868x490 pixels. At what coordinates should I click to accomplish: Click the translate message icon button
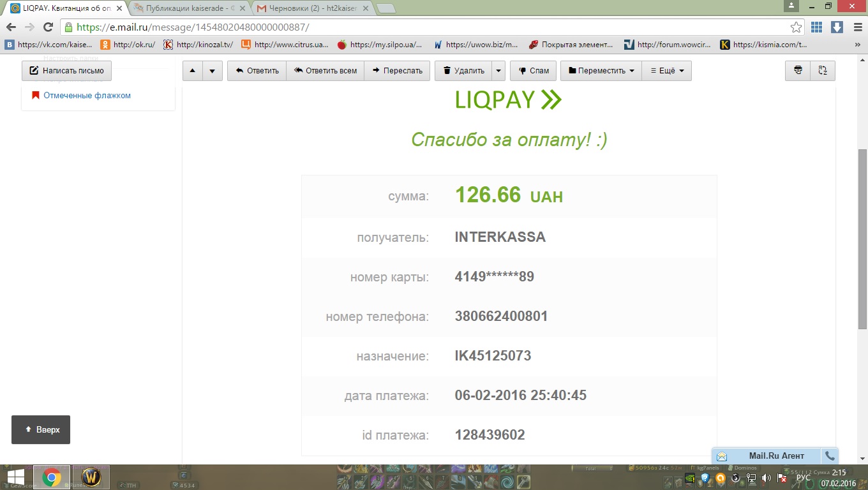point(823,71)
